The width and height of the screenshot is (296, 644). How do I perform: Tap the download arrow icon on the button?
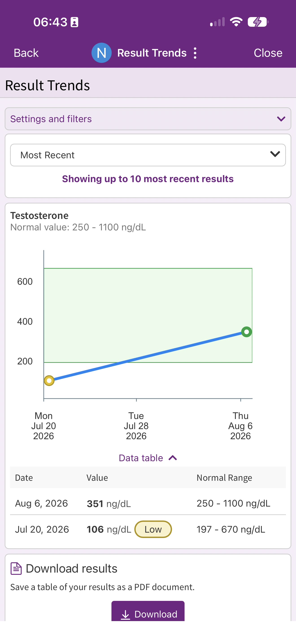126,615
